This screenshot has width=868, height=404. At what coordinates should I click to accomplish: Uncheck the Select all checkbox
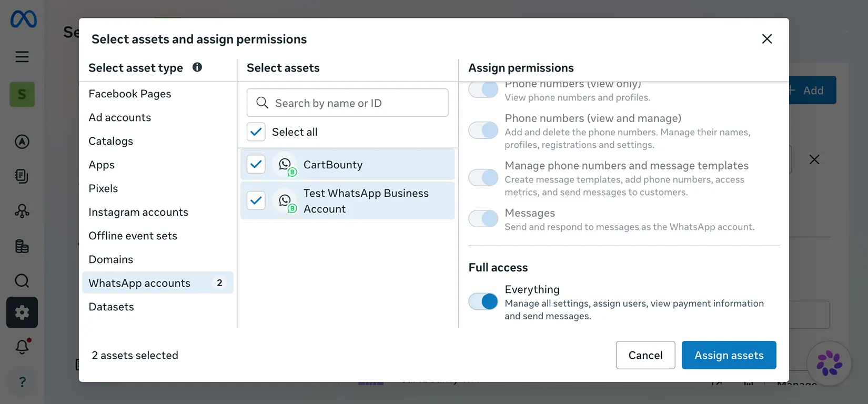(x=256, y=132)
